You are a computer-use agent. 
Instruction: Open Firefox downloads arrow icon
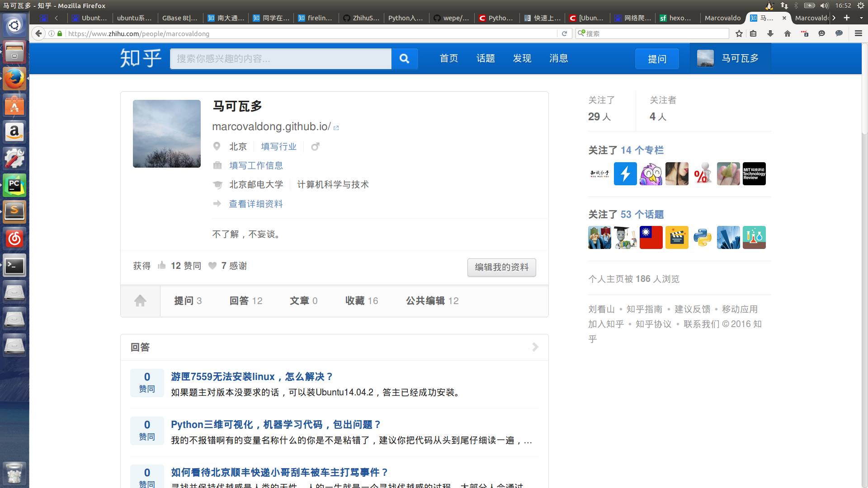click(x=770, y=33)
